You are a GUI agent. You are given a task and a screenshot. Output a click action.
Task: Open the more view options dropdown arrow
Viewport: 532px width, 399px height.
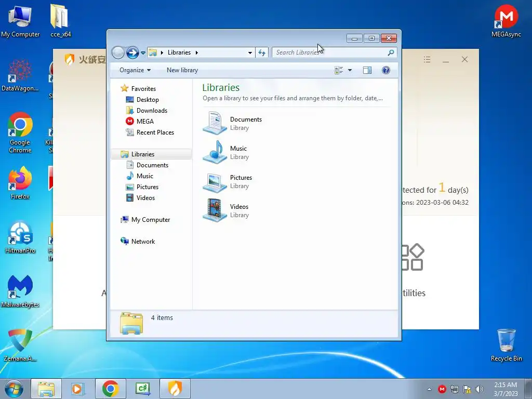[350, 70]
